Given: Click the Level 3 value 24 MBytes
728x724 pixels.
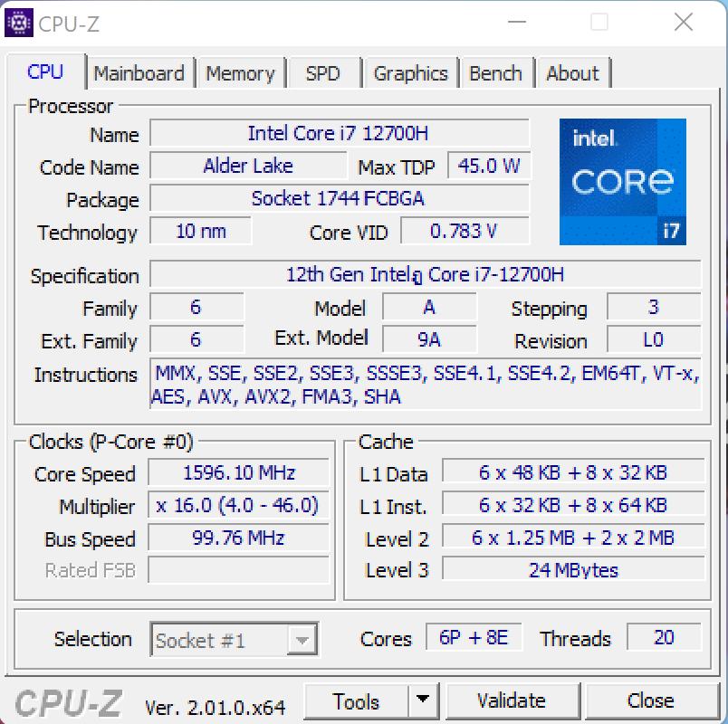Looking at the screenshot, I should tap(573, 569).
